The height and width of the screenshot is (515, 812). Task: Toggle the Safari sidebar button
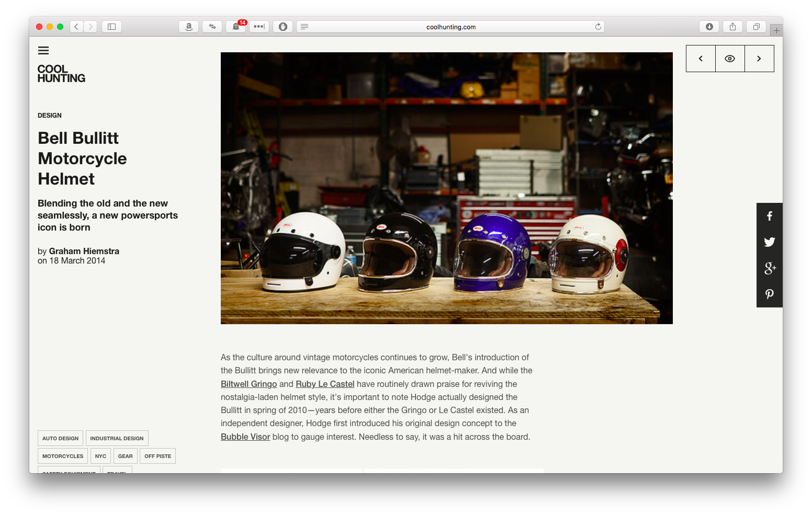tap(111, 27)
